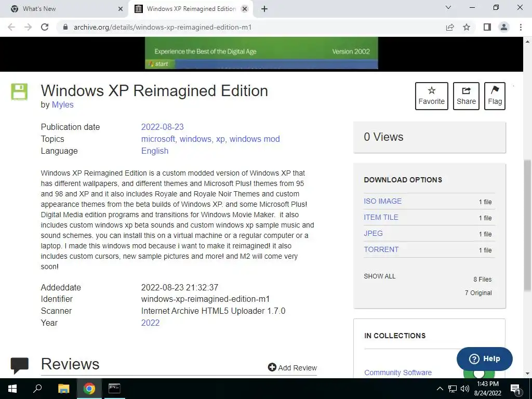Browse the microsoft topic link
532x399 pixels.
coord(158,139)
